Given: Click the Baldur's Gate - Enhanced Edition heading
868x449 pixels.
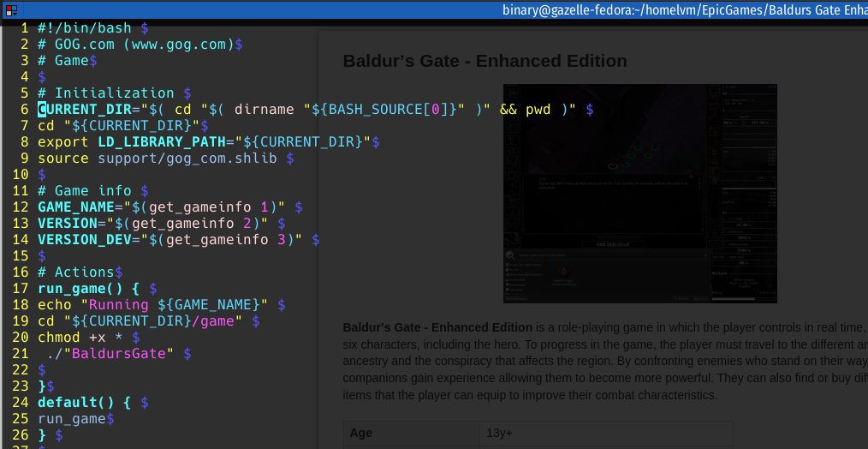Looking at the screenshot, I should point(485,61).
